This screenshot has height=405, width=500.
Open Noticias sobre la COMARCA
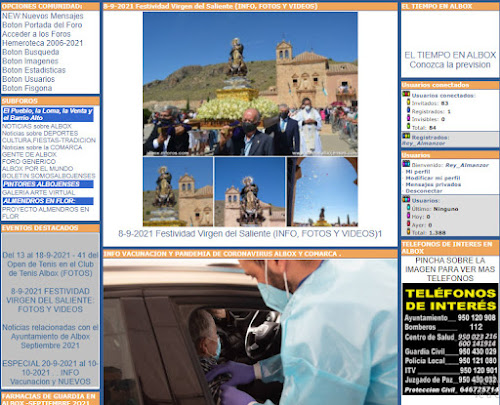(x=42, y=147)
